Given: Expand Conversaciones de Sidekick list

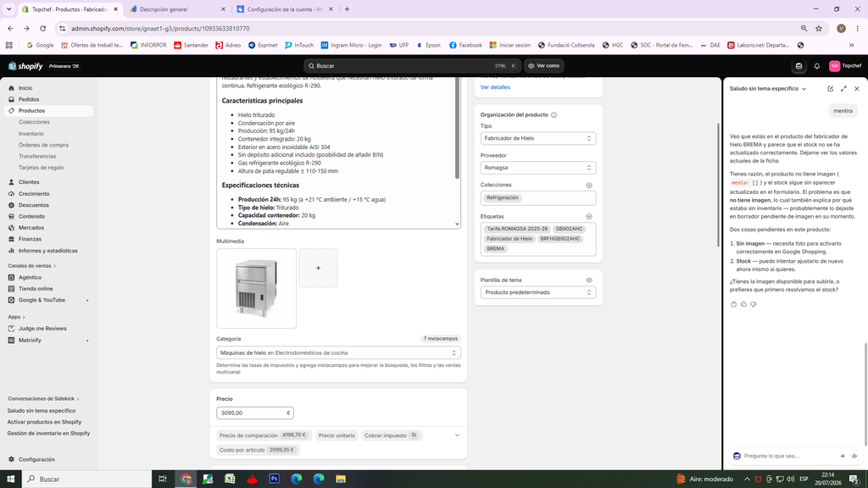Looking at the screenshot, I should coord(43,399).
